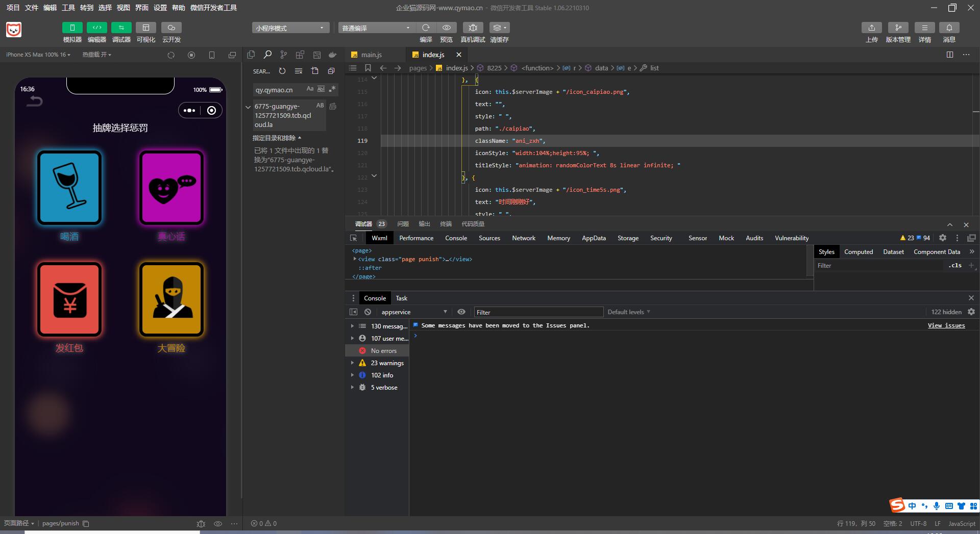Click the Upload icon button

tap(871, 28)
